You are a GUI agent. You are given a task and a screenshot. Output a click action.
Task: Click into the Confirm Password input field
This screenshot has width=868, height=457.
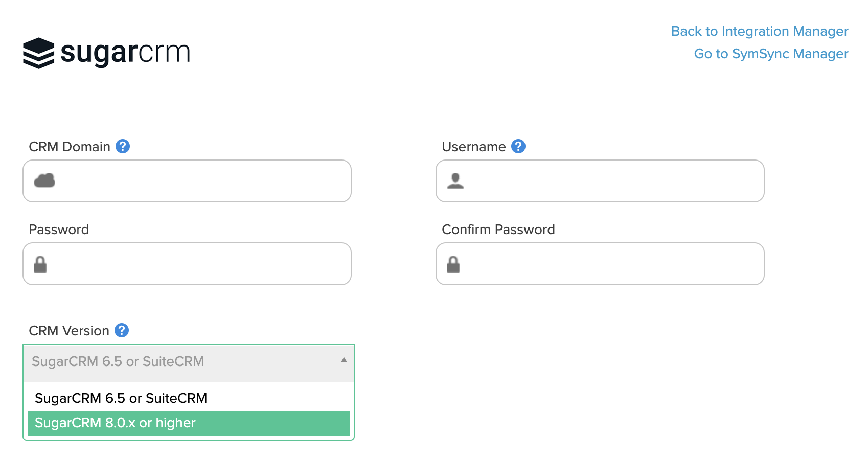coord(600,264)
